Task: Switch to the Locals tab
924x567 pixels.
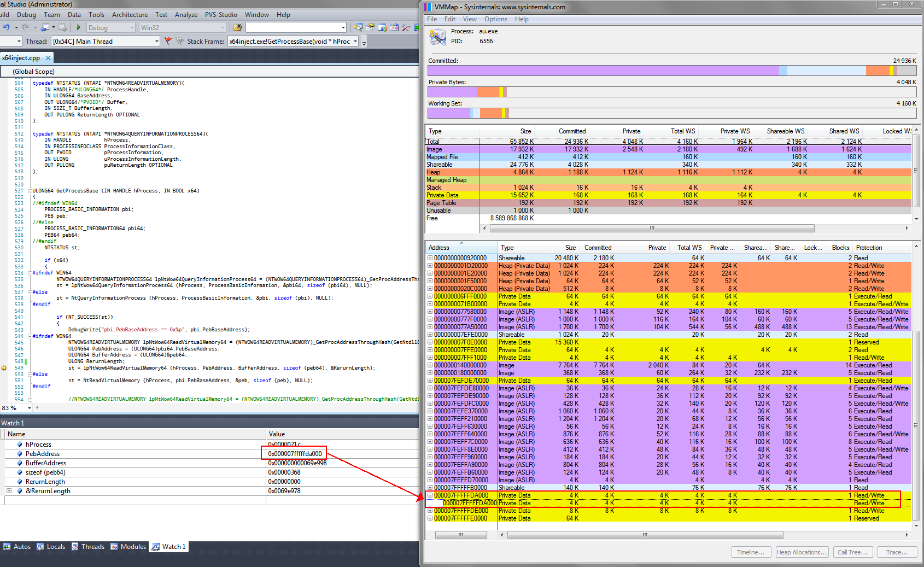Action: 50,547
